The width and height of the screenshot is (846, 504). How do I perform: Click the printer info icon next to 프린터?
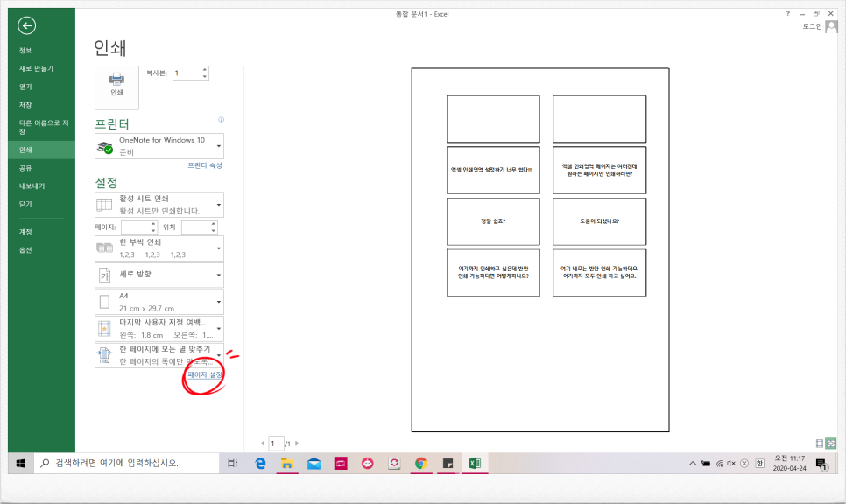[x=222, y=120]
